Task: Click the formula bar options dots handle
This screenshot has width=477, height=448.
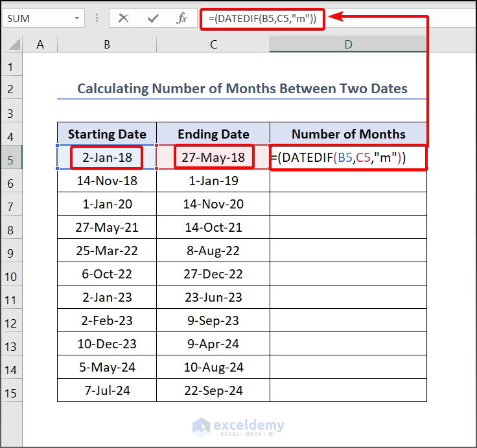Action: 97,18
